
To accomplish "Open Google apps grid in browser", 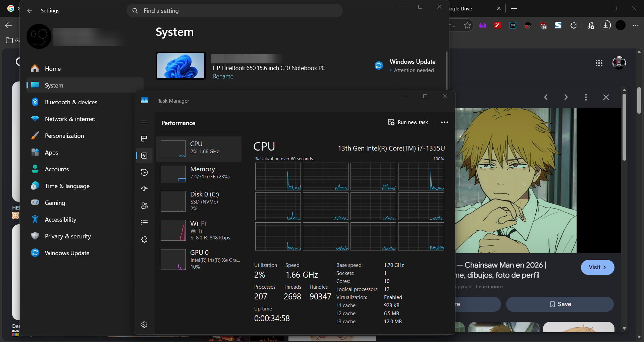I will pos(599,63).
